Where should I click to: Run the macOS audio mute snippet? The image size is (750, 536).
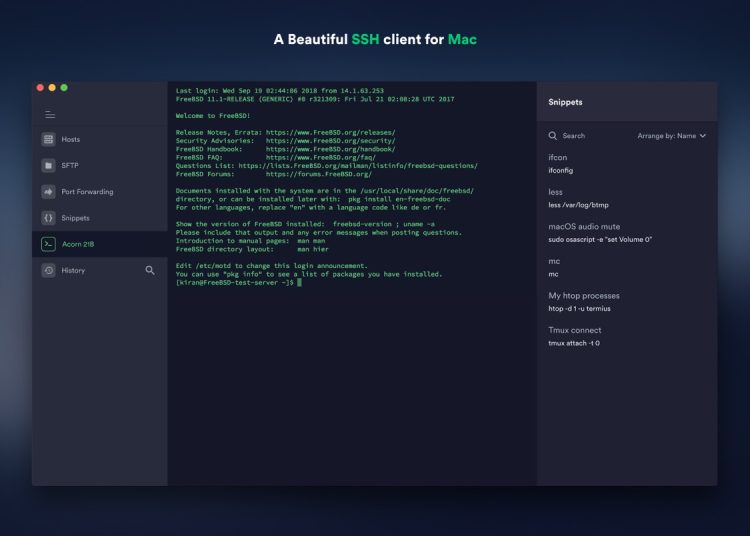pos(600,233)
